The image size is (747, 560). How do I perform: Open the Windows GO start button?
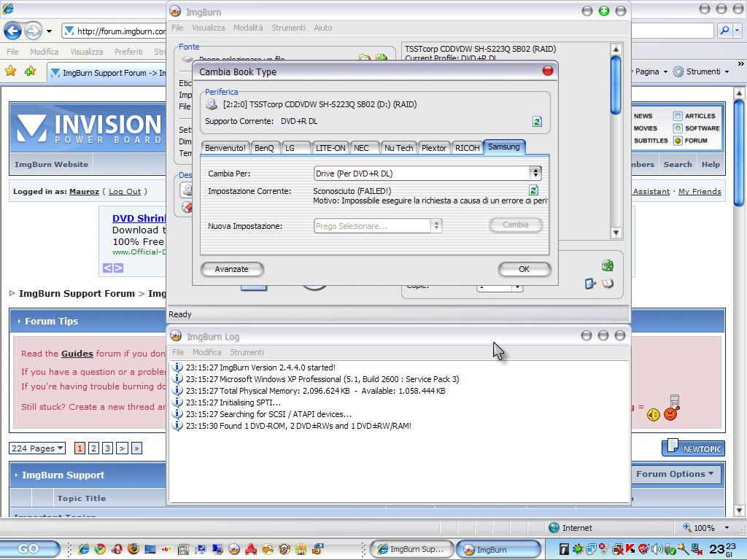pos(31,549)
